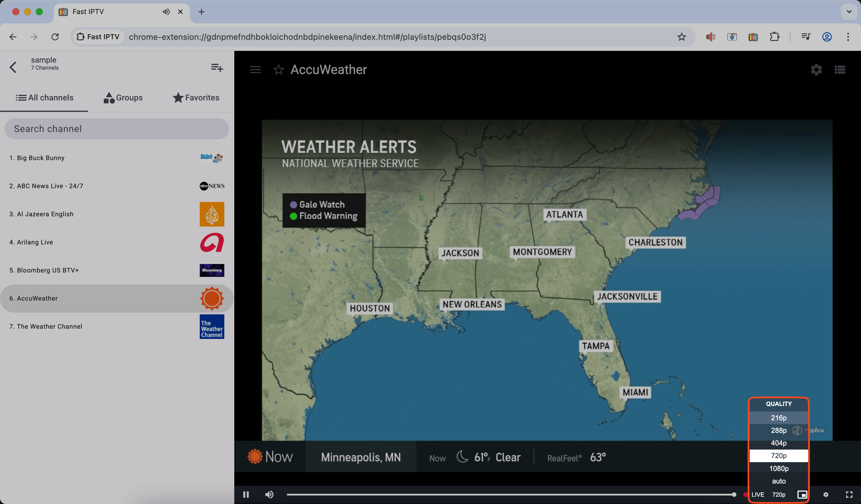Open the small gear in player controls
Viewport: 861px width, 504px height.
click(x=826, y=494)
